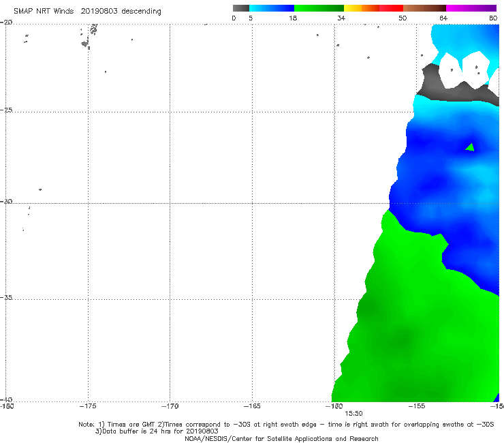The image size is (504, 443).
Task: Click the color scale label '18'
Action: tap(293, 18)
